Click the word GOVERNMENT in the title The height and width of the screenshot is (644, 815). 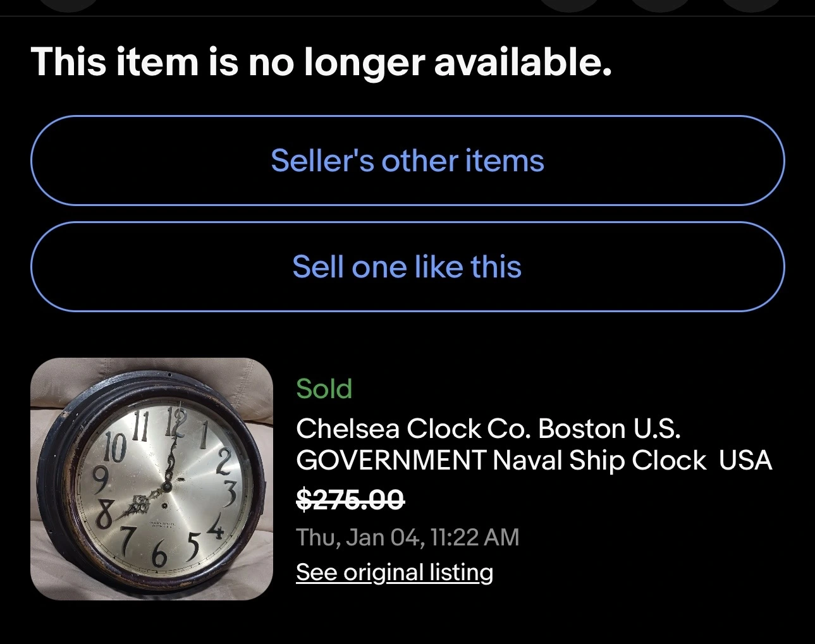[x=391, y=460]
